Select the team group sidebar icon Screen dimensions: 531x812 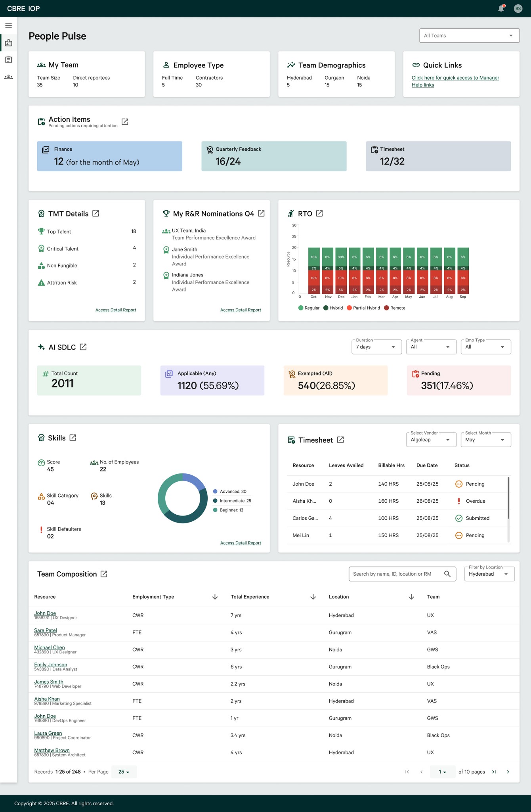[x=8, y=77]
